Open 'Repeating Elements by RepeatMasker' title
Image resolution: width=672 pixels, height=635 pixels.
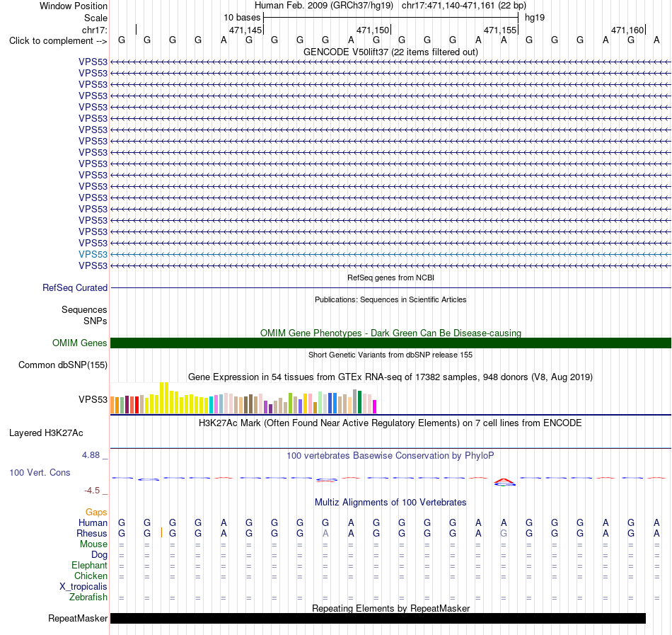pos(390,608)
